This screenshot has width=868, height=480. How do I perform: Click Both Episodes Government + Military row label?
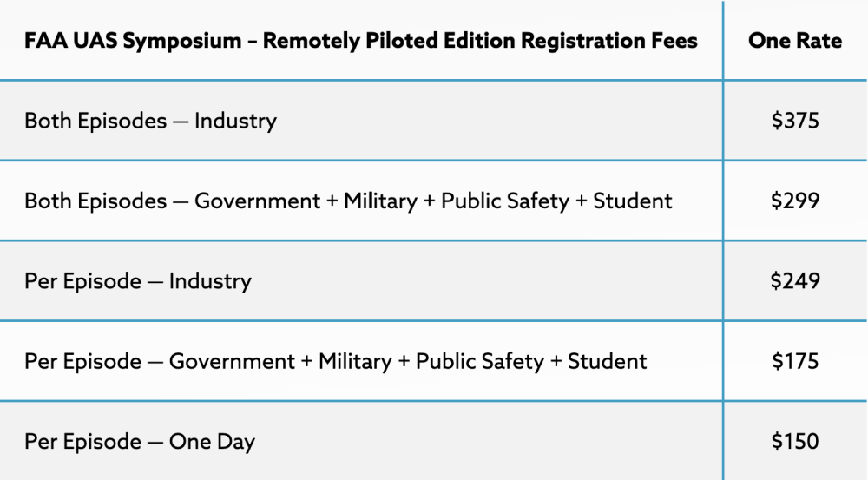pos(348,201)
